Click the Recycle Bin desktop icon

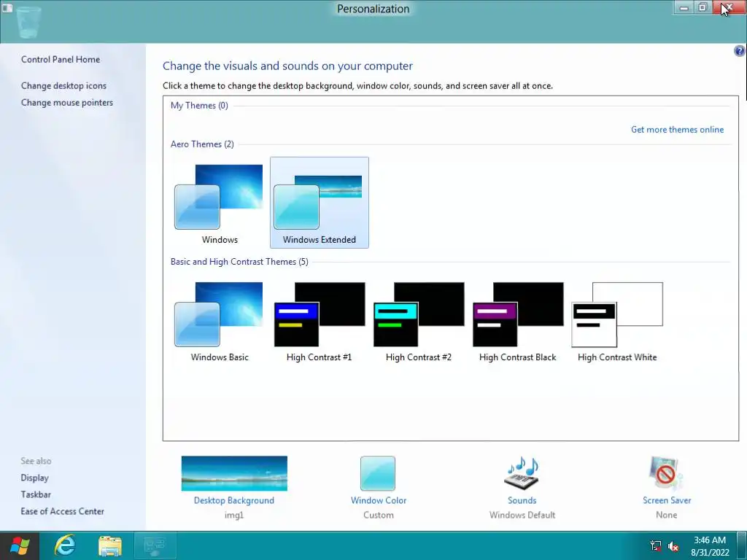point(28,23)
